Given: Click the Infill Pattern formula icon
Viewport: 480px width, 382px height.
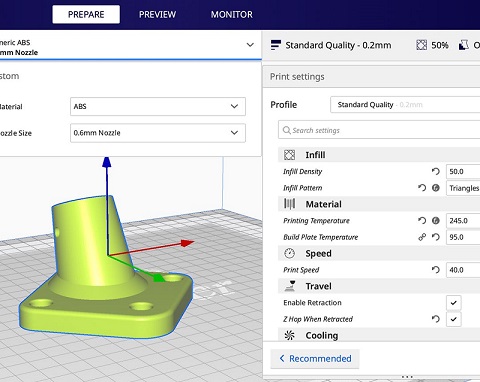Looking at the screenshot, I should (x=436, y=188).
